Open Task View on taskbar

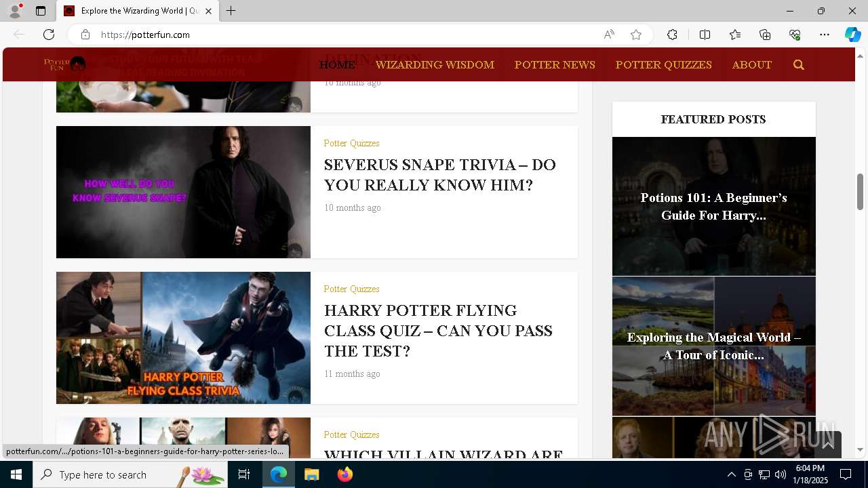[244, 474]
